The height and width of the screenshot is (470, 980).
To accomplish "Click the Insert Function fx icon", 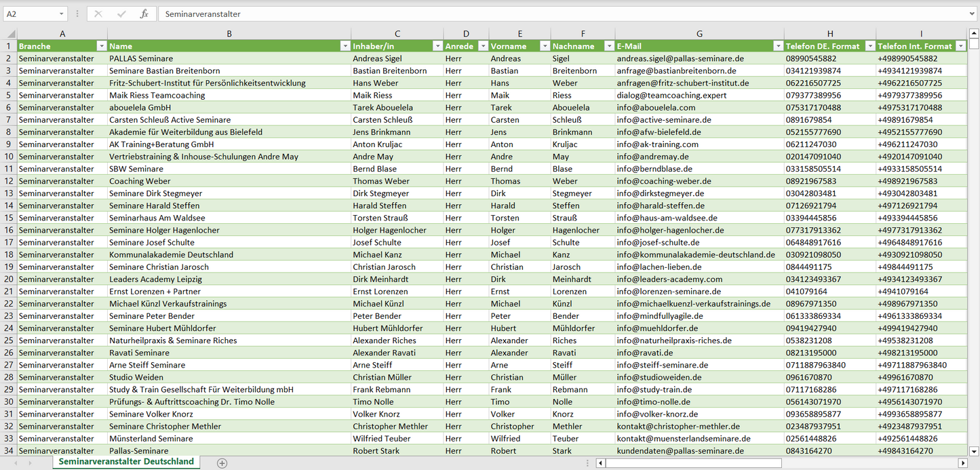I will (144, 14).
